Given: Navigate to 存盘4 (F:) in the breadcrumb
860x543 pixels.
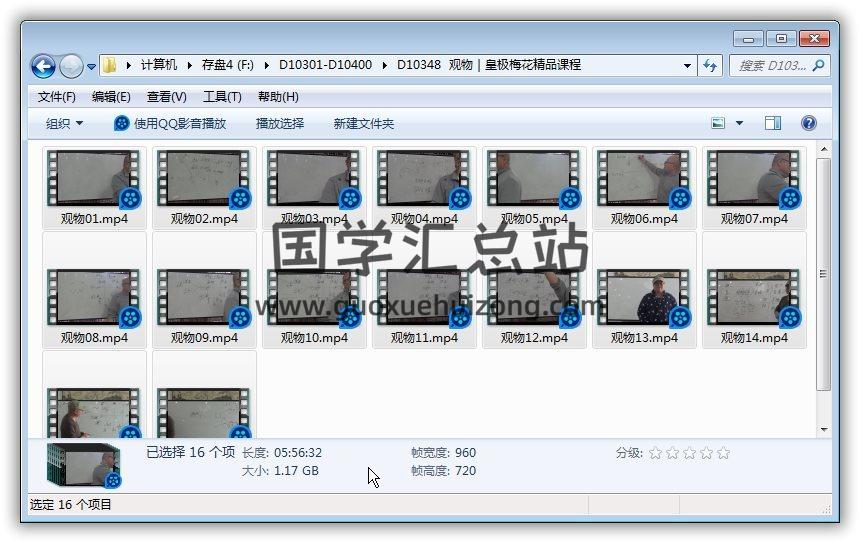Looking at the screenshot, I should pos(227,65).
